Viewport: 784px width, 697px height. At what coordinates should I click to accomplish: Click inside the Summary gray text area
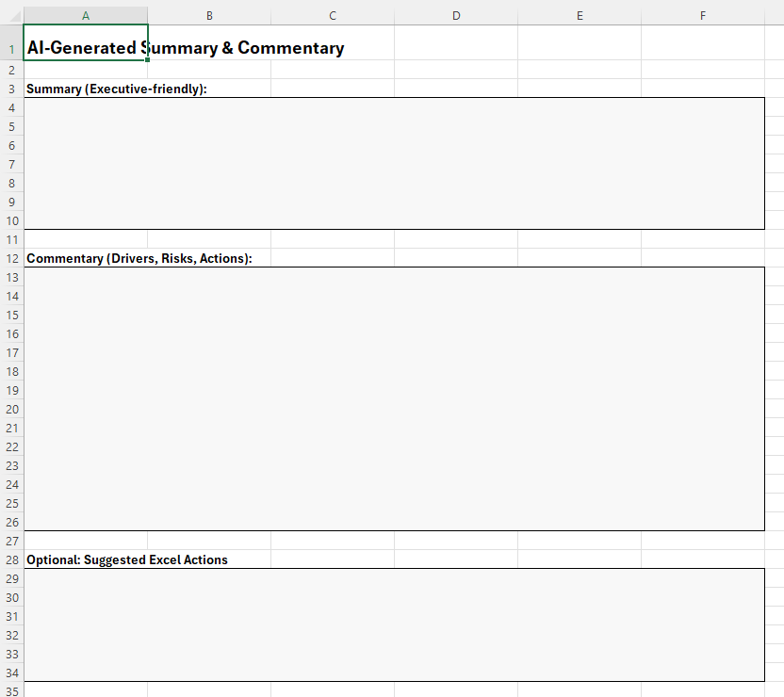pyautogui.click(x=394, y=163)
